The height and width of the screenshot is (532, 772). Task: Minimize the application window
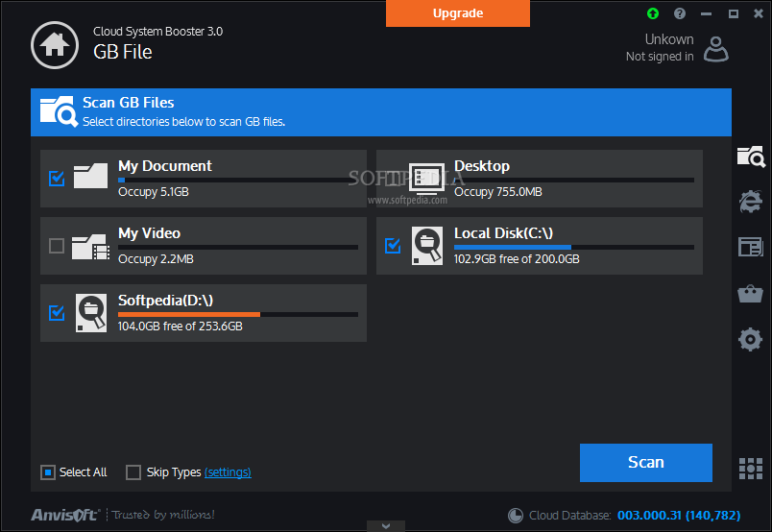pyautogui.click(x=707, y=13)
